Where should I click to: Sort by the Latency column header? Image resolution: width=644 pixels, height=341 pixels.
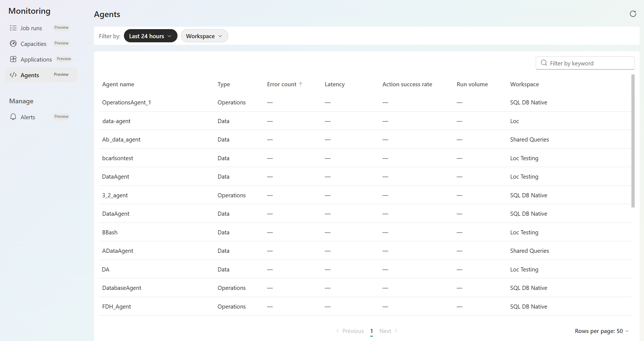(x=335, y=84)
